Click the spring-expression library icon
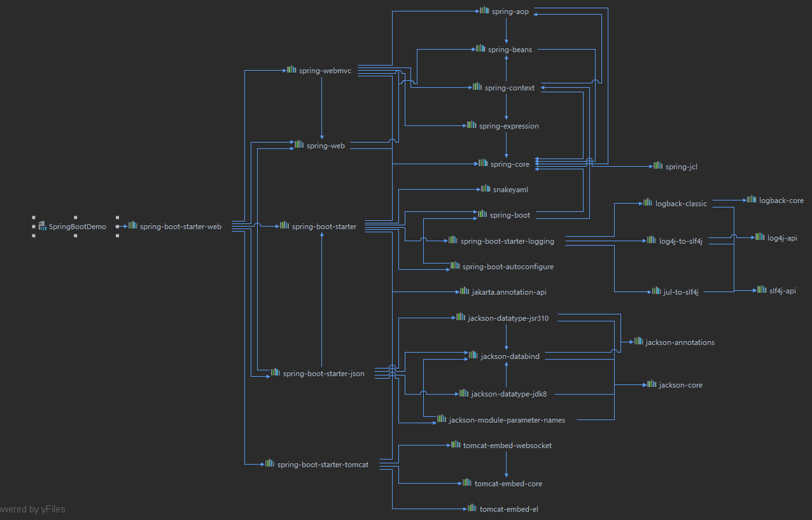 point(472,125)
